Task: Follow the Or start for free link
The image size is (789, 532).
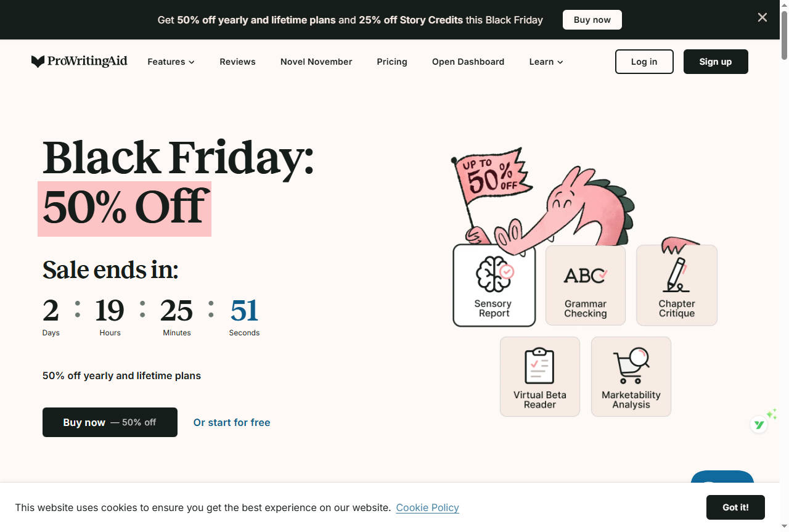Action: coord(232,422)
